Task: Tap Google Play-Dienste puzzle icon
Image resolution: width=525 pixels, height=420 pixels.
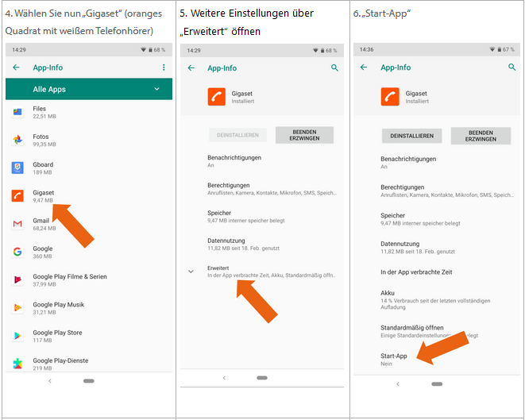Action: pos(17,364)
